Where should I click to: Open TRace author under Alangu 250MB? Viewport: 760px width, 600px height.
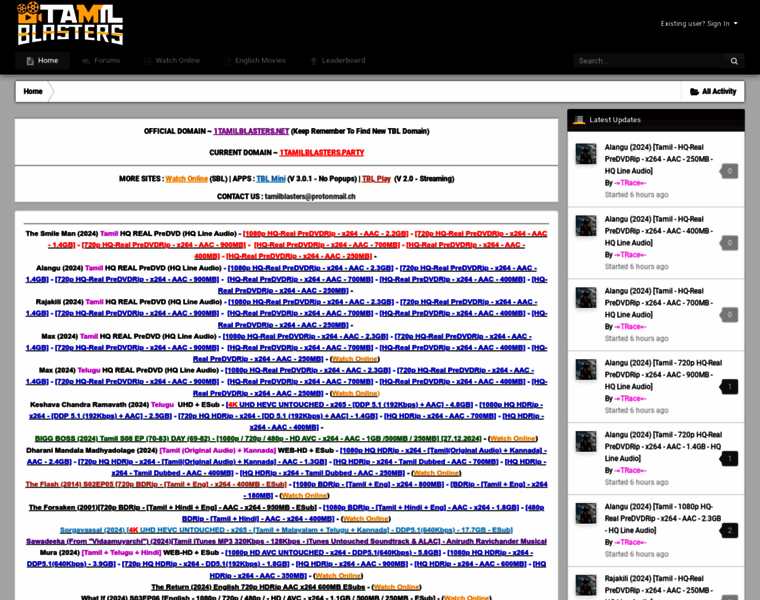(x=630, y=183)
